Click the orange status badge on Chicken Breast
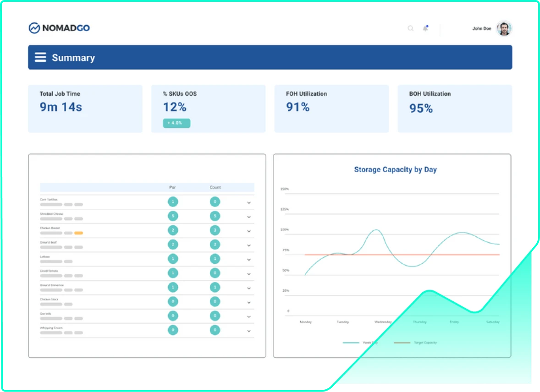 [78, 233]
